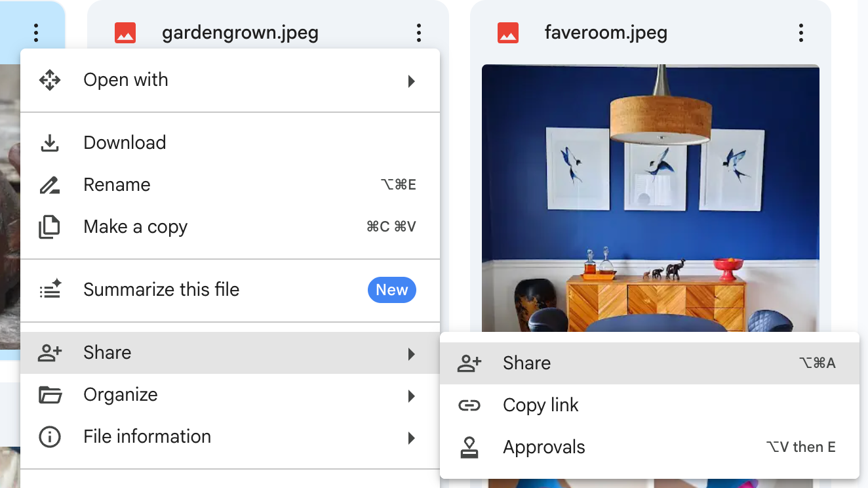Viewport: 868px width, 488px height.
Task: Expand the Organize submenu arrow
Action: pyautogui.click(x=411, y=396)
